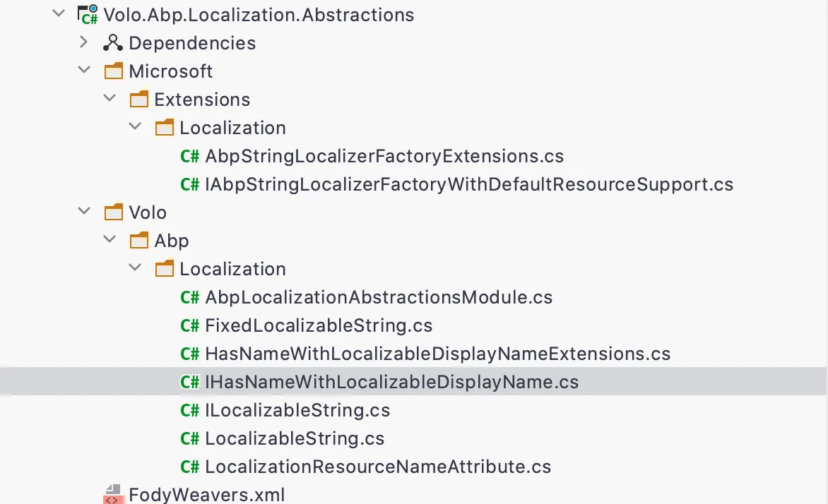Image resolution: width=828 pixels, height=504 pixels.
Task: Collapse the Volo.Abp.Localization.Abstractions project node
Action: pos(59,13)
